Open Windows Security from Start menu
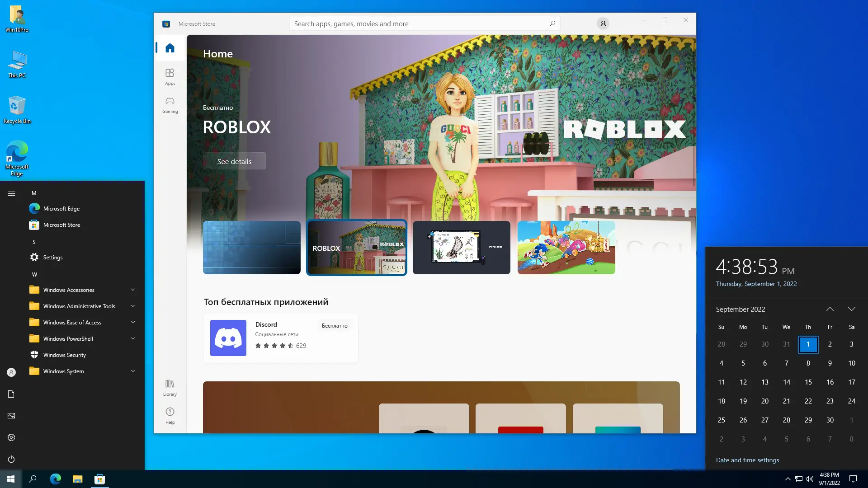This screenshot has height=488, width=868. [x=64, y=355]
